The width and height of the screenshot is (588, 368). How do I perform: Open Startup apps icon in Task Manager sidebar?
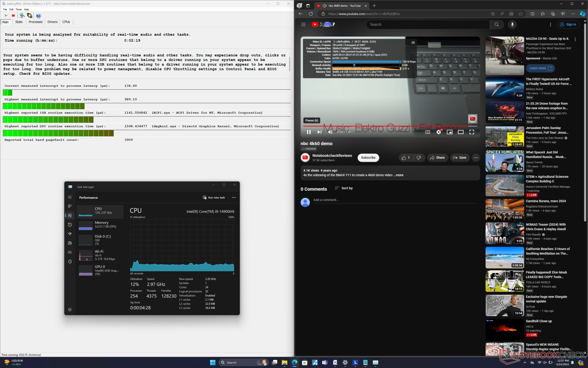[x=70, y=234]
